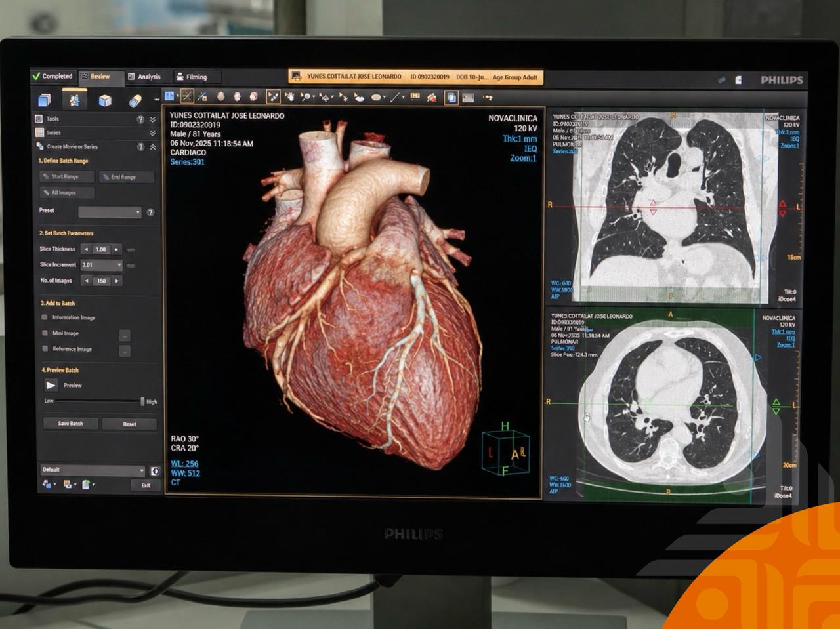Play the batch Preview
Image resolution: width=840 pixels, height=629 pixels.
coord(51,386)
